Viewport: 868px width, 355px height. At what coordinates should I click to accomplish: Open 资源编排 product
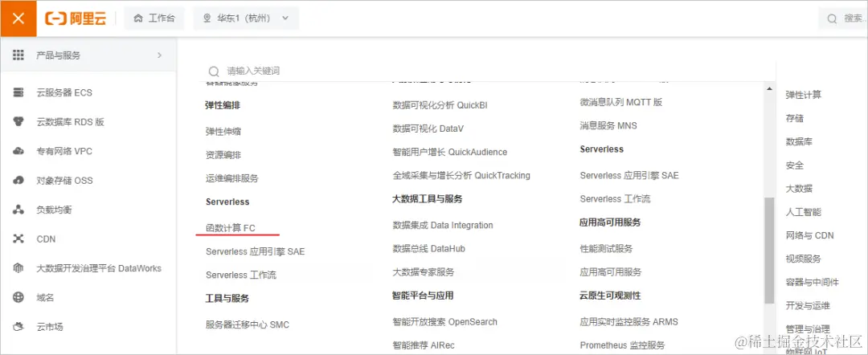click(x=223, y=155)
